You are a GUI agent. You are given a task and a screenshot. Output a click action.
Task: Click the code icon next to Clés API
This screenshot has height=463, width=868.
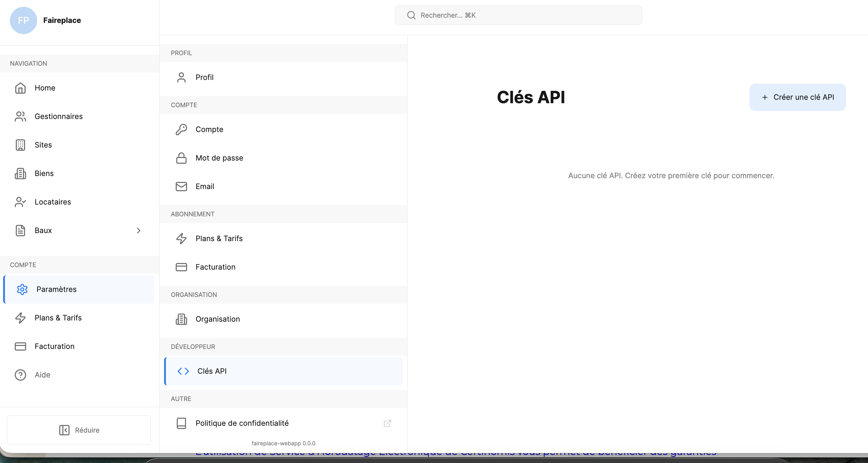183,371
